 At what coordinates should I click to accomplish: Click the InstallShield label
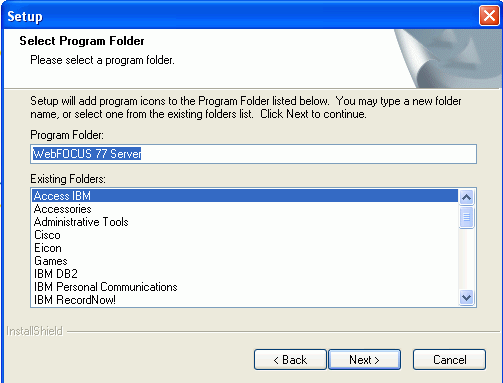click(x=34, y=331)
